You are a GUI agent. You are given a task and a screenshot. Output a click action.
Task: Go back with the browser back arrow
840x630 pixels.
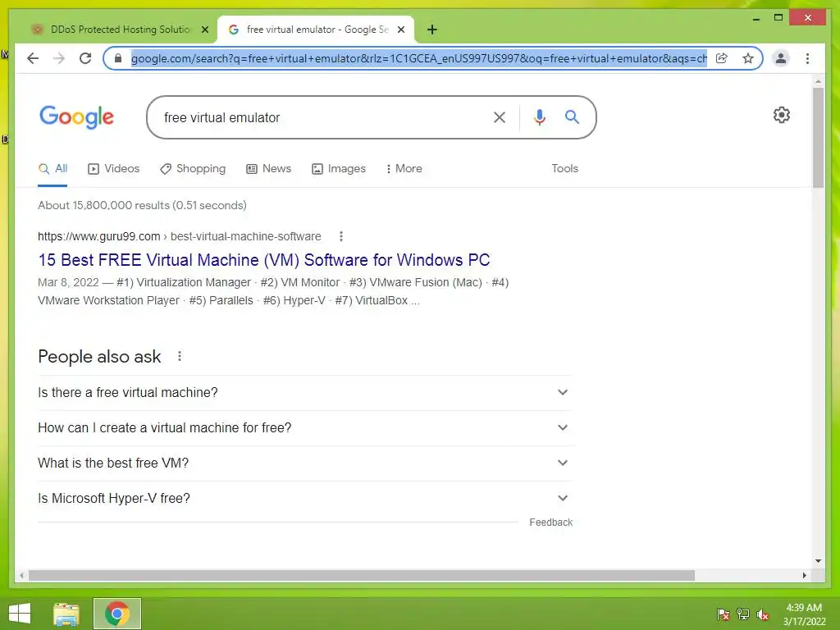[x=33, y=58]
